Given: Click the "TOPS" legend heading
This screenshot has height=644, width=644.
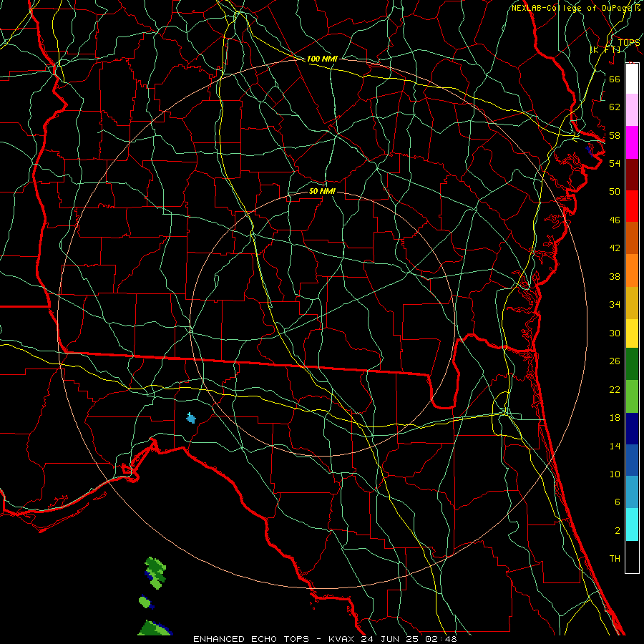Looking at the screenshot, I should (x=629, y=42).
